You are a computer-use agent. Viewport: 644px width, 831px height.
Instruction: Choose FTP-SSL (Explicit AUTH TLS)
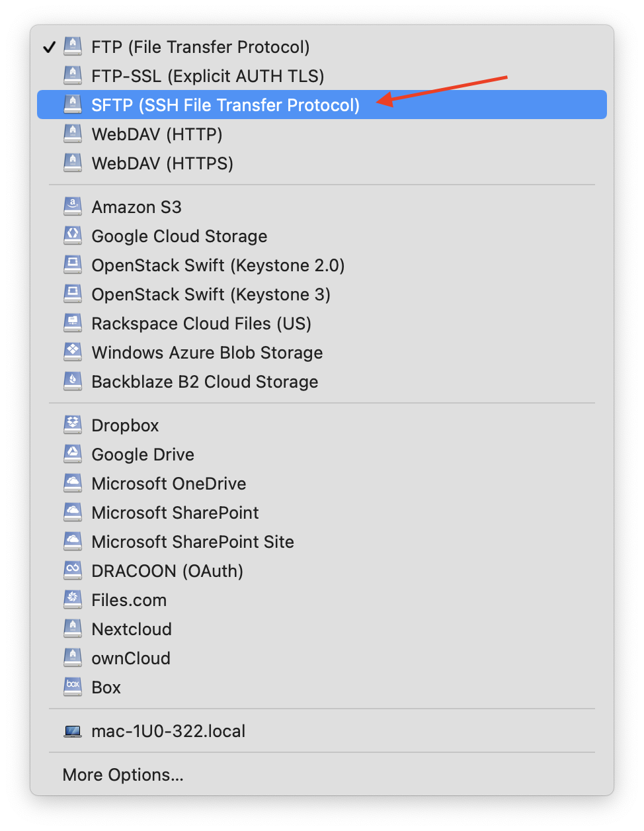tap(322, 75)
